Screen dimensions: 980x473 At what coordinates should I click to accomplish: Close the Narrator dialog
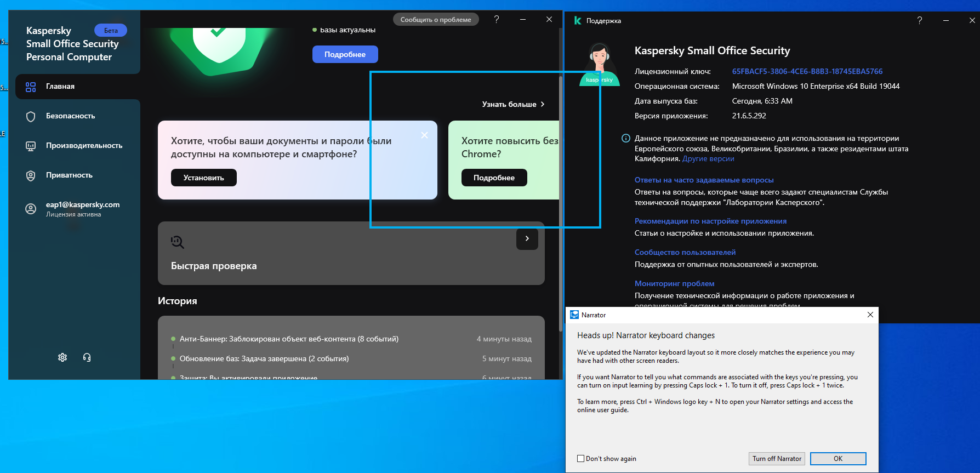(870, 315)
